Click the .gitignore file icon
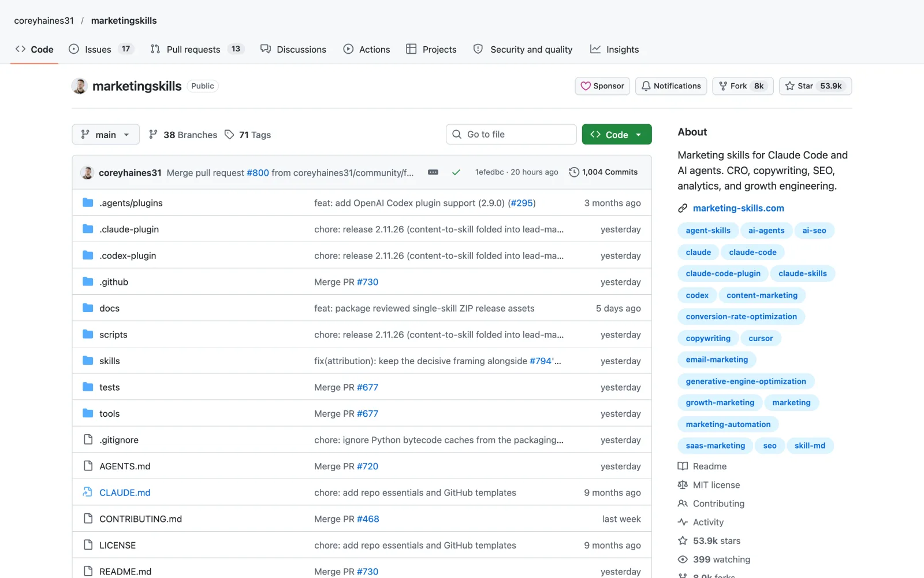The height and width of the screenshot is (578, 924). coord(88,439)
